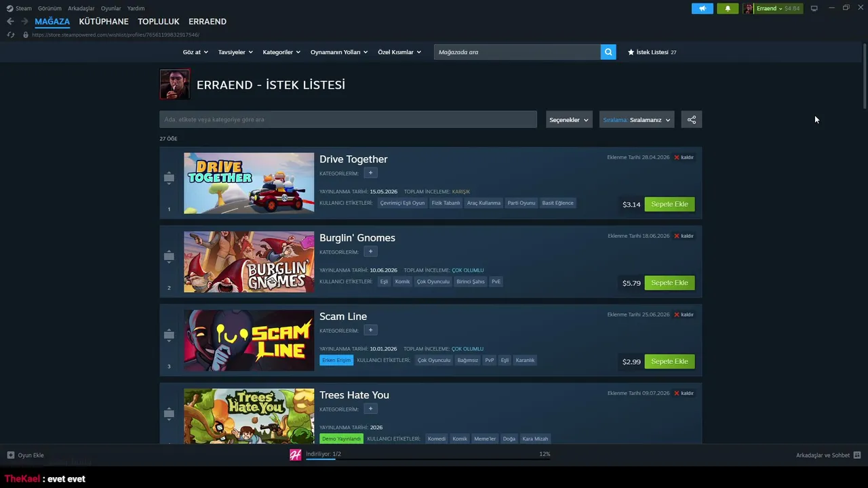
Task: Click the Demo Yayınlandı badge
Action: click(x=341, y=439)
